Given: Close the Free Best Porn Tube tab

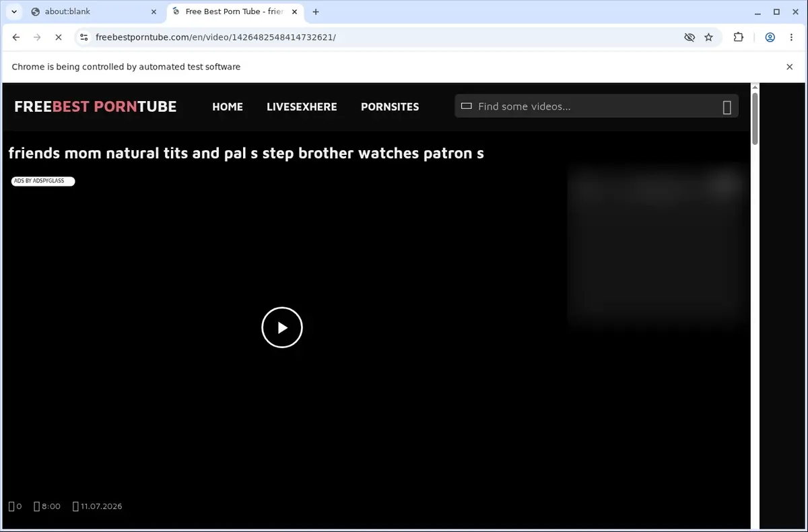Looking at the screenshot, I should (x=294, y=11).
